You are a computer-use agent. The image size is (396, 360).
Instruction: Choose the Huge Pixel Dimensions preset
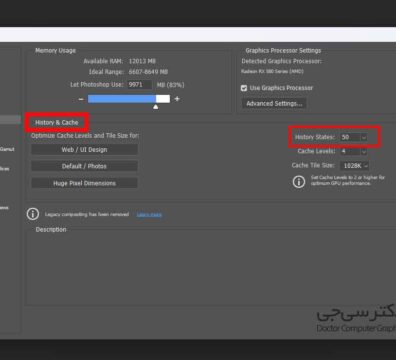84,183
